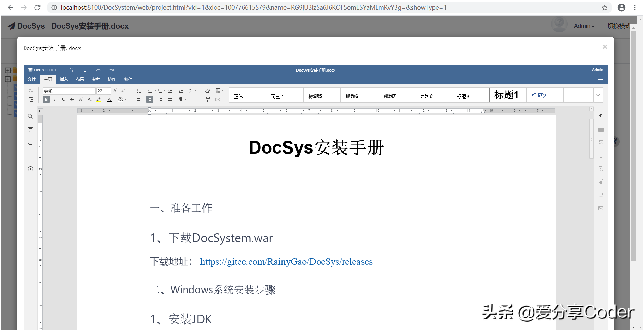Open table settings in the right sidebar
The image size is (644, 330).
(x=601, y=130)
